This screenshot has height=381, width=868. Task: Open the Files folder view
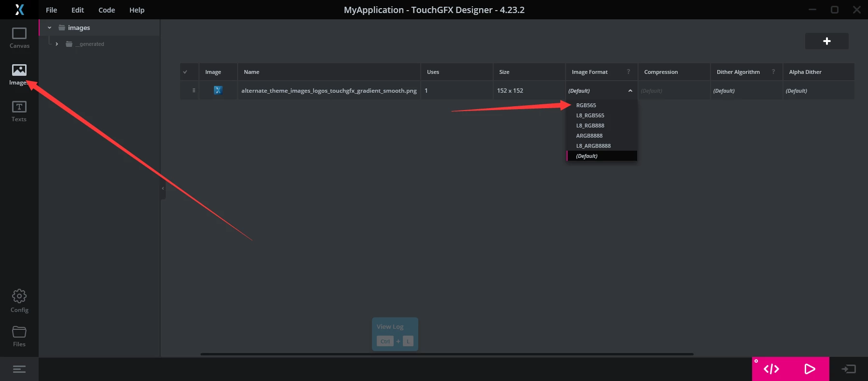coord(19,337)
